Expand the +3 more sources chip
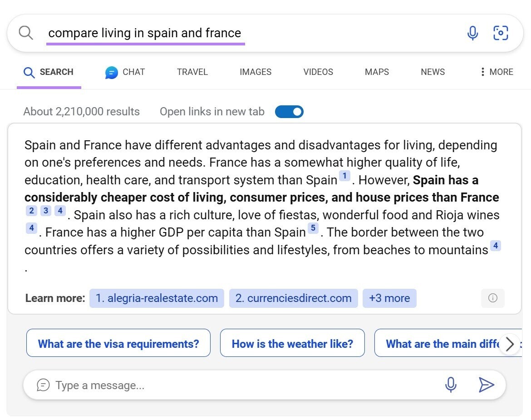The image size is (531, 420). 389,298
